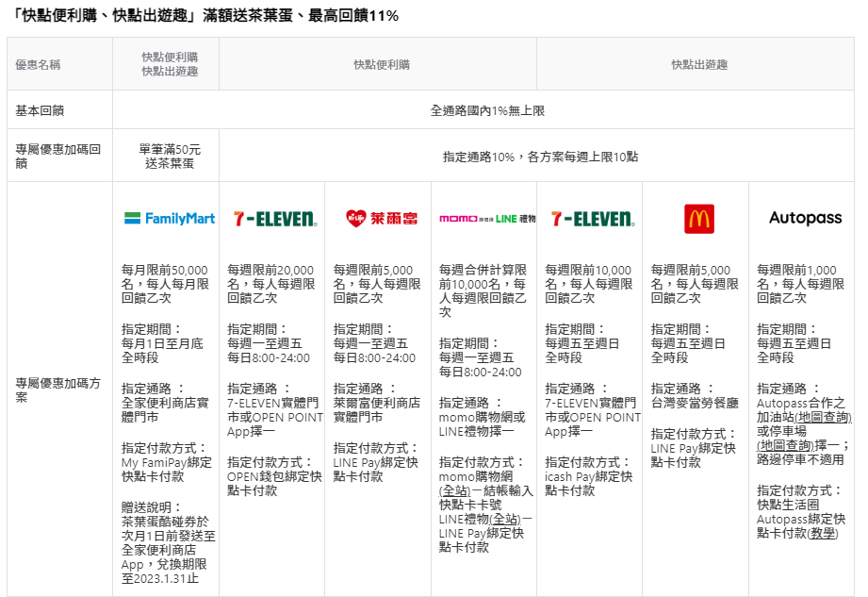Click the Hi-Life 萊爾富 logo

pos(381,219)
